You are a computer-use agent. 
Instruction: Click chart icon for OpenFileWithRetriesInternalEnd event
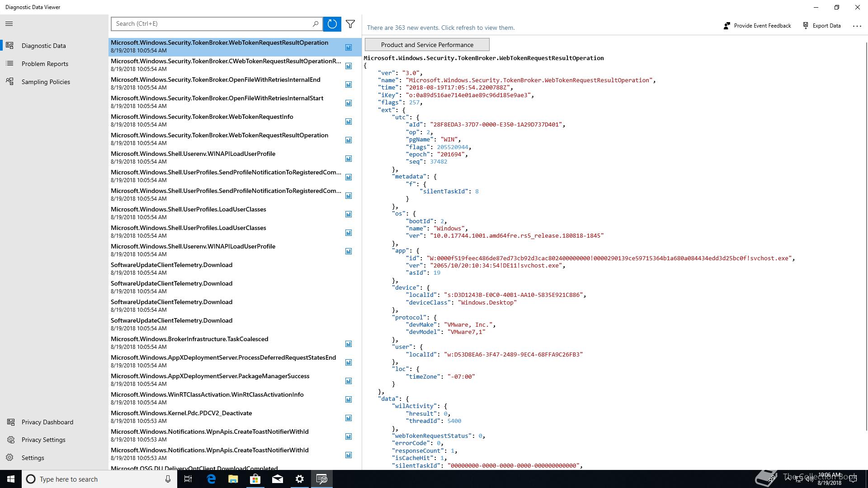[349, 84]
